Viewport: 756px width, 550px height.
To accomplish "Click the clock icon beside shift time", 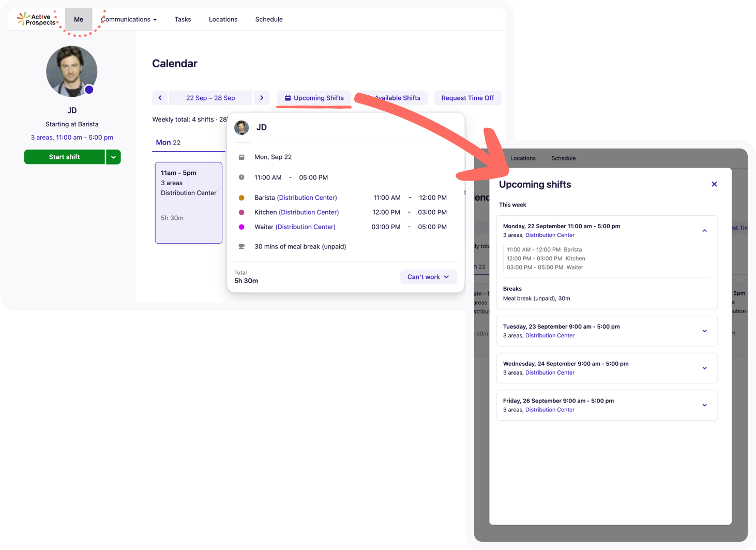I will coord(241,177).
